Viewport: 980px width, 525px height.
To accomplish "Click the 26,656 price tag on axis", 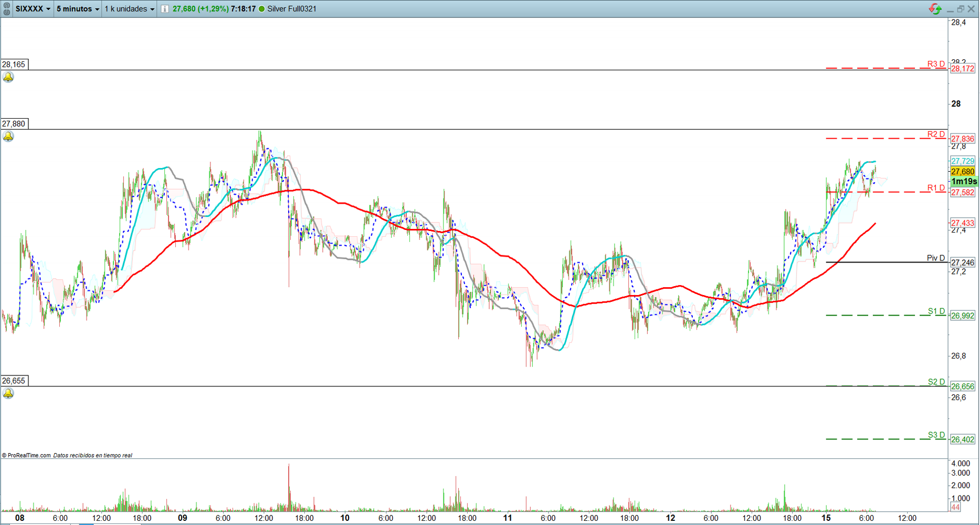I will click(963, 386).
